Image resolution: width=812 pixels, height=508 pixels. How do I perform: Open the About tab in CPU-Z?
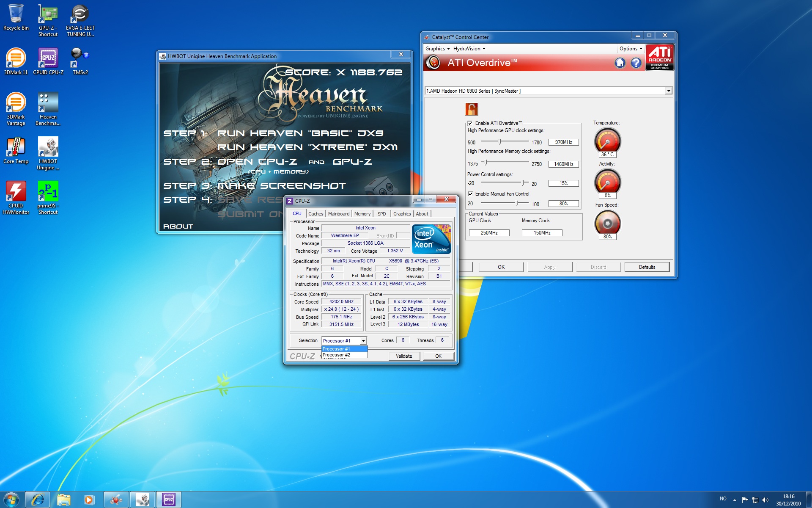422,214
